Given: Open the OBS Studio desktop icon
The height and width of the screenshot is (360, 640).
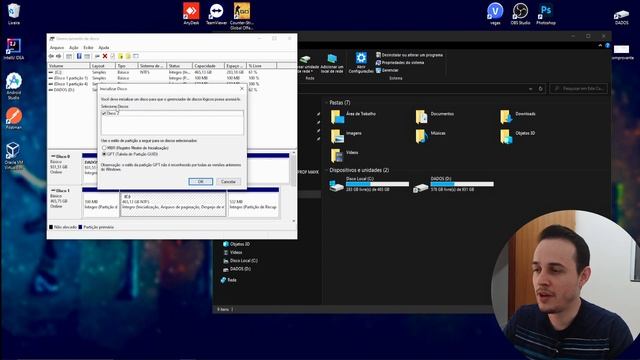Looking at the screenshot, I should click(x=520, y=14).
